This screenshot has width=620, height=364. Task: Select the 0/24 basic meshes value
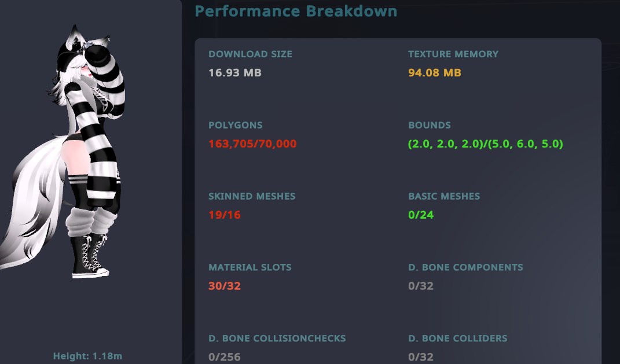coord(420,215)
